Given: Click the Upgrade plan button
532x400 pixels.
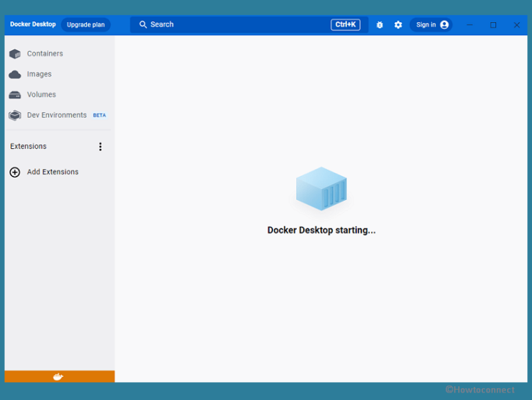Looking at the screenshot, I should click(86, 25).
